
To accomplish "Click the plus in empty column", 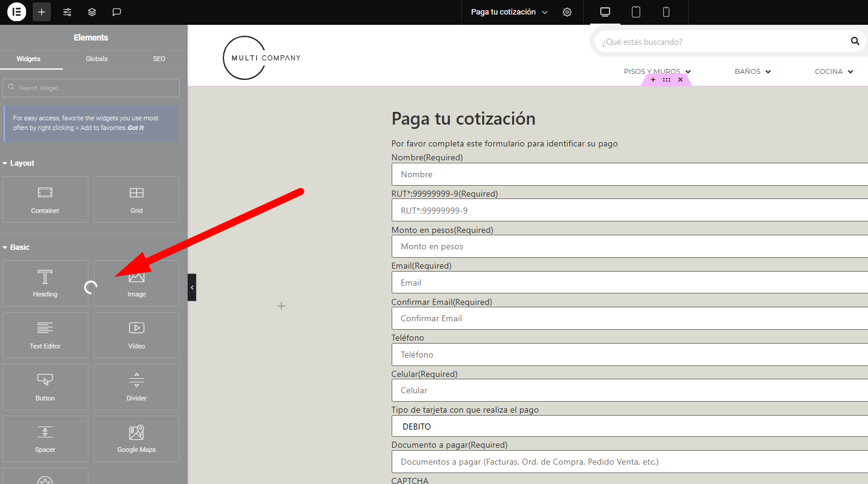I will pyautogui.click(x=281, y=306).
